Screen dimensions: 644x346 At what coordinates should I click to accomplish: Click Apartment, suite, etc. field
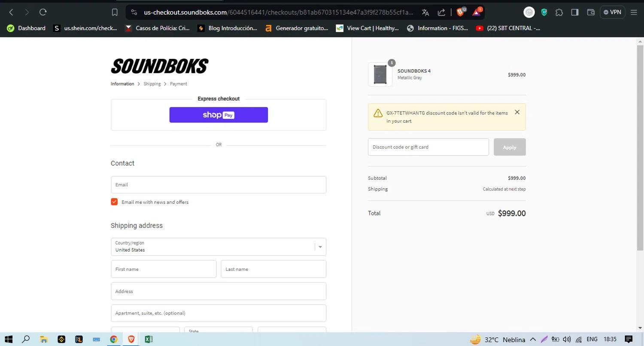tap(219, 313)
